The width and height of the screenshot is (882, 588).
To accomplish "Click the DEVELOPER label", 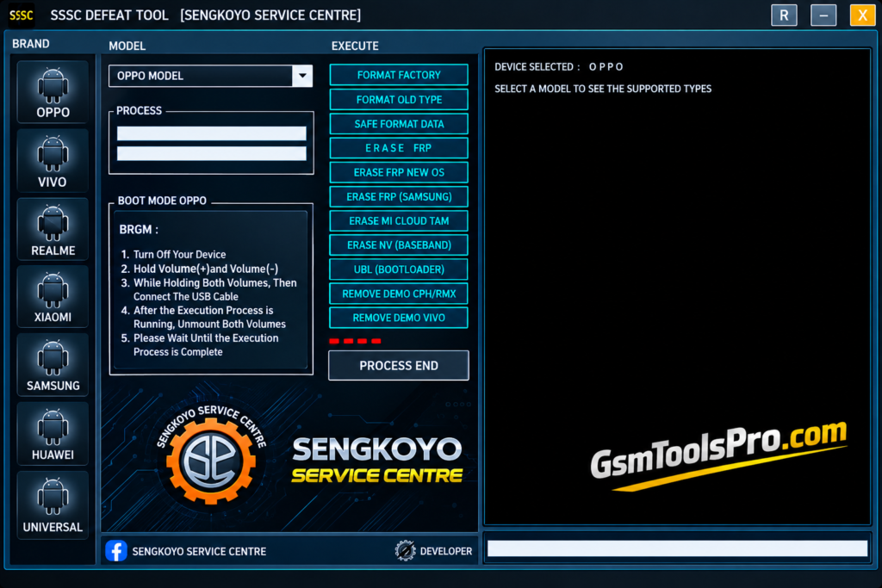I will [x=446, y=552].
